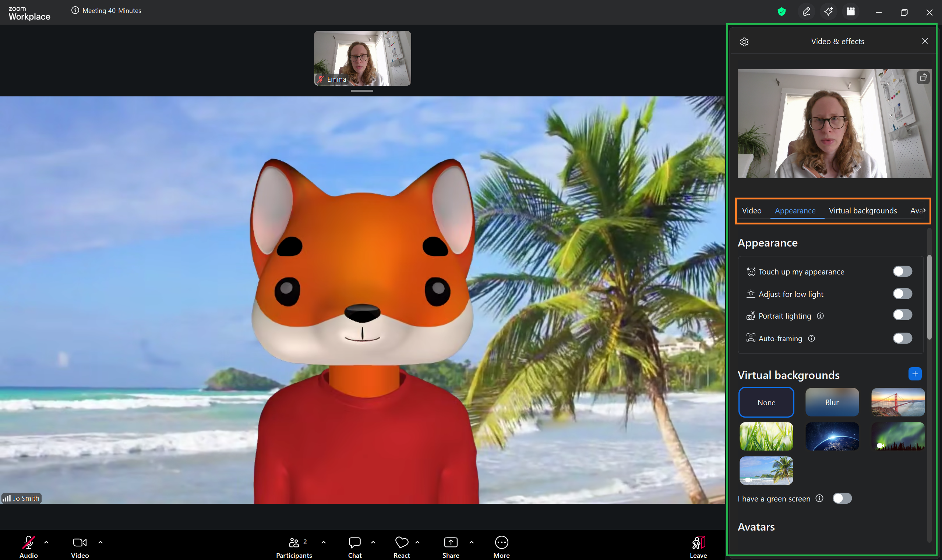Choose northern lights video background

[x=898, y=436]
